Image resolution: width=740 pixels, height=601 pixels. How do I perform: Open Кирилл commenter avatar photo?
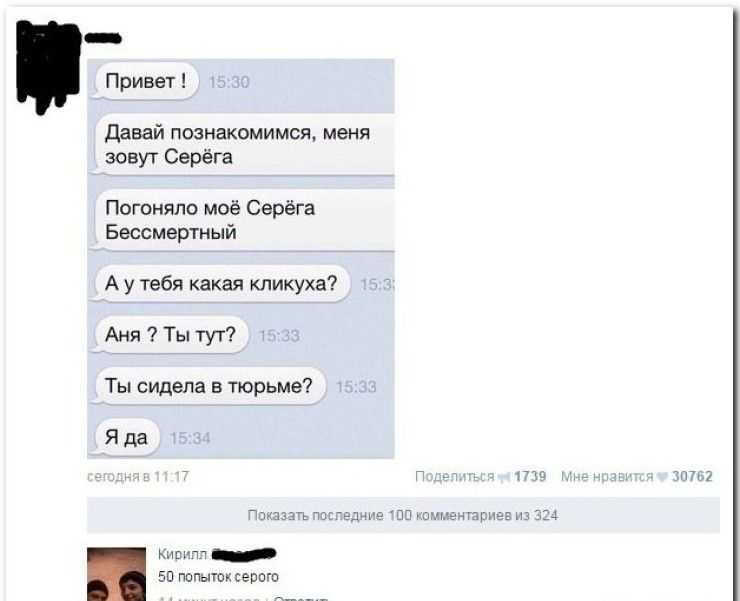click(117, 574)
